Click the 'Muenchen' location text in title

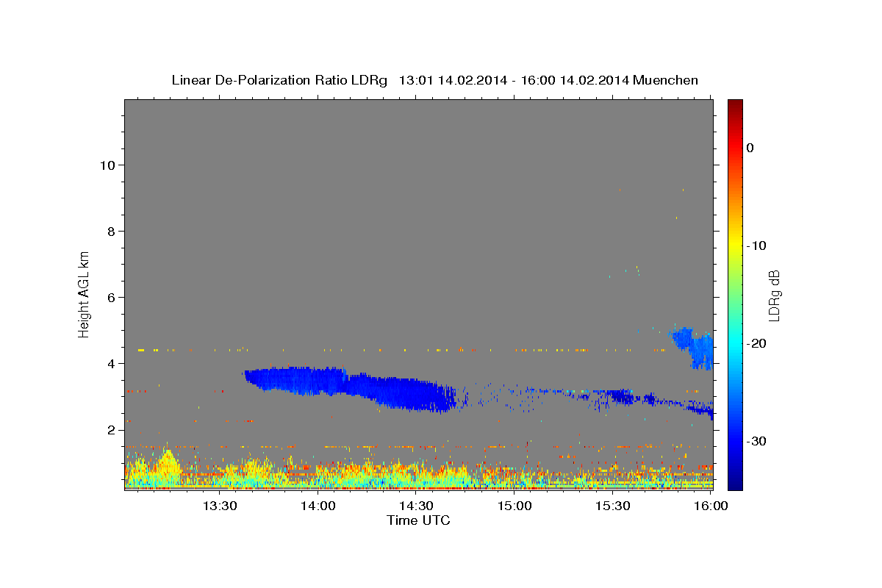tap(667, 80)
